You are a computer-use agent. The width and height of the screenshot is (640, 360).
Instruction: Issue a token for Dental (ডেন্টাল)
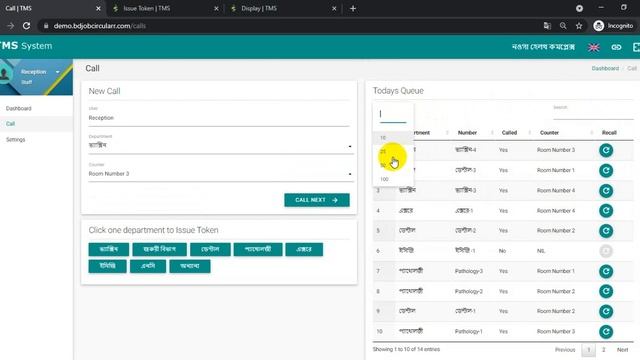[210, 249]
